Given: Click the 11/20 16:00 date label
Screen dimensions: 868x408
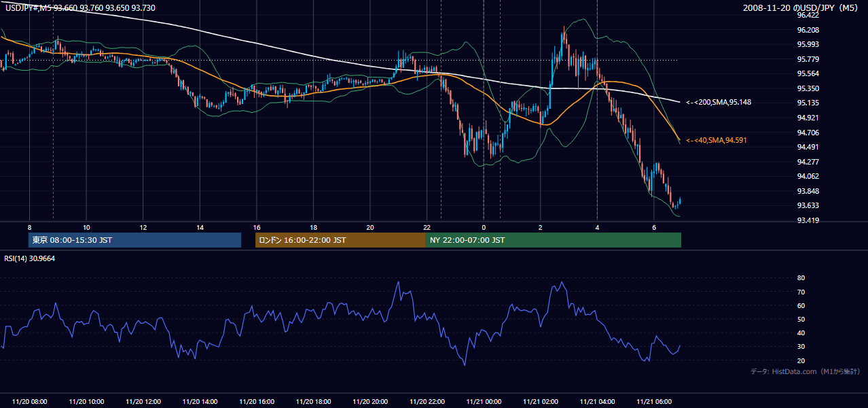Looking at the screenshot, I should 257,402.
